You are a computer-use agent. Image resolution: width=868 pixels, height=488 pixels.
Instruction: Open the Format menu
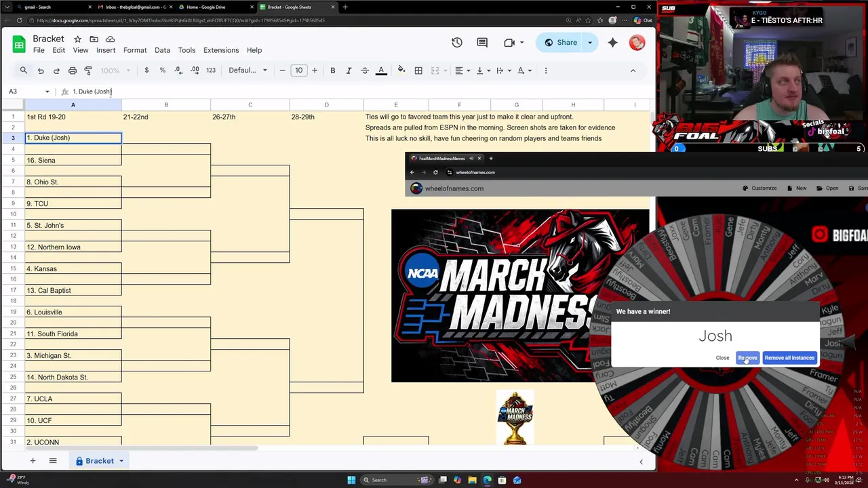[x=135, y=50]
